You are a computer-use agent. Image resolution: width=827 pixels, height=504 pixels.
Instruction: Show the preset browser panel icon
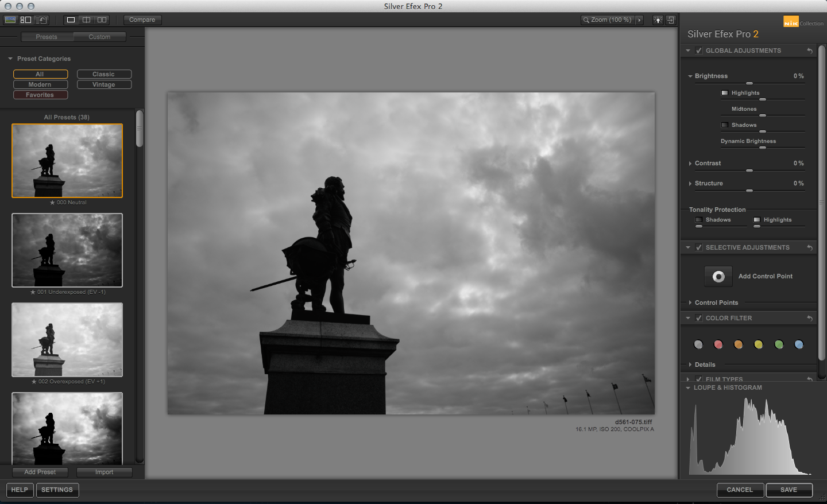25,20
